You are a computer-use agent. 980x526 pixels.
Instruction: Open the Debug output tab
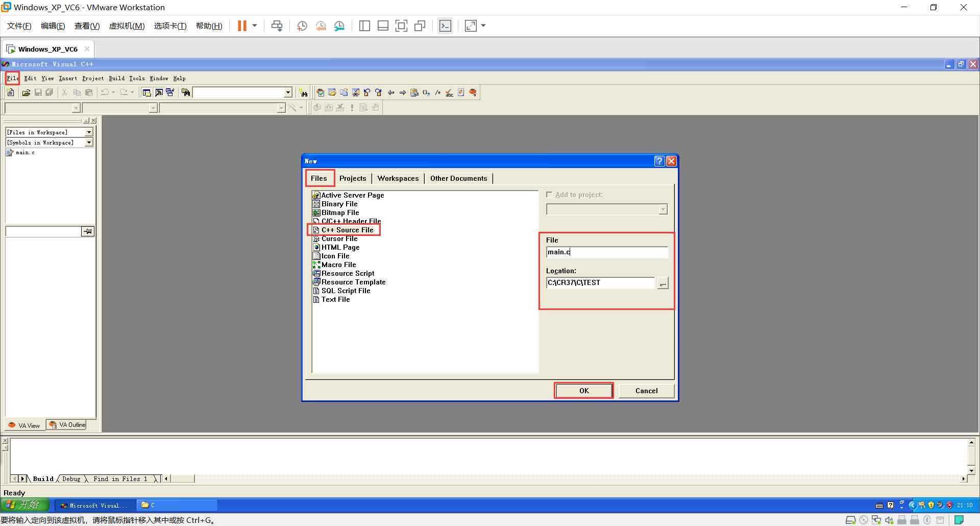point(71,479)
